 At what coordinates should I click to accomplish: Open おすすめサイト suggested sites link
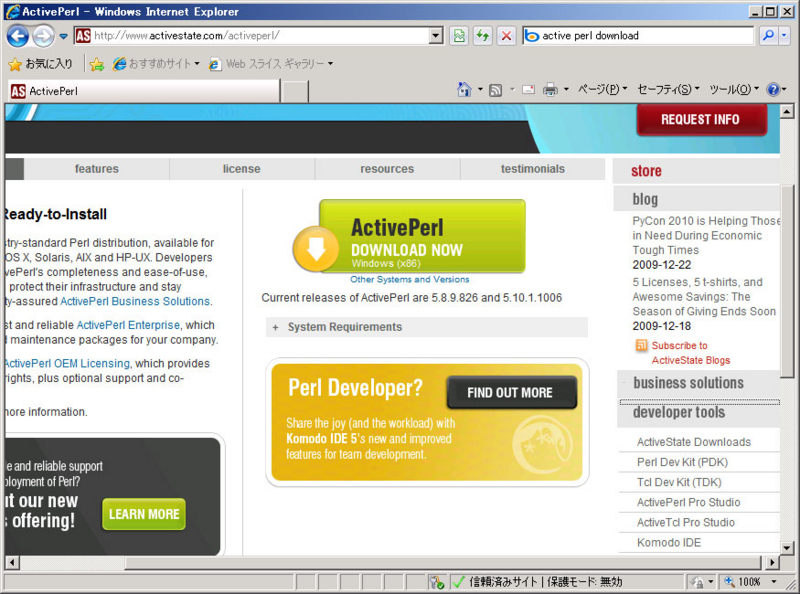[156, 64]
